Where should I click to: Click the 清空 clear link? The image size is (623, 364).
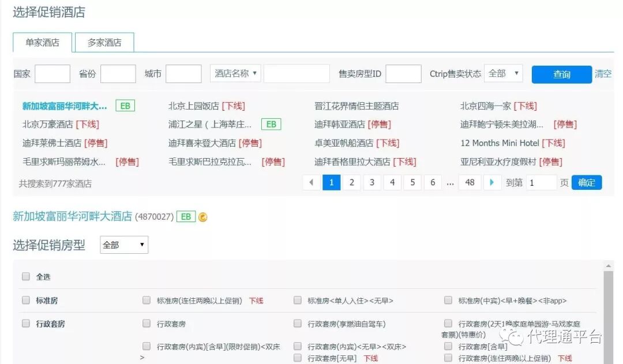tap(603, 73)
